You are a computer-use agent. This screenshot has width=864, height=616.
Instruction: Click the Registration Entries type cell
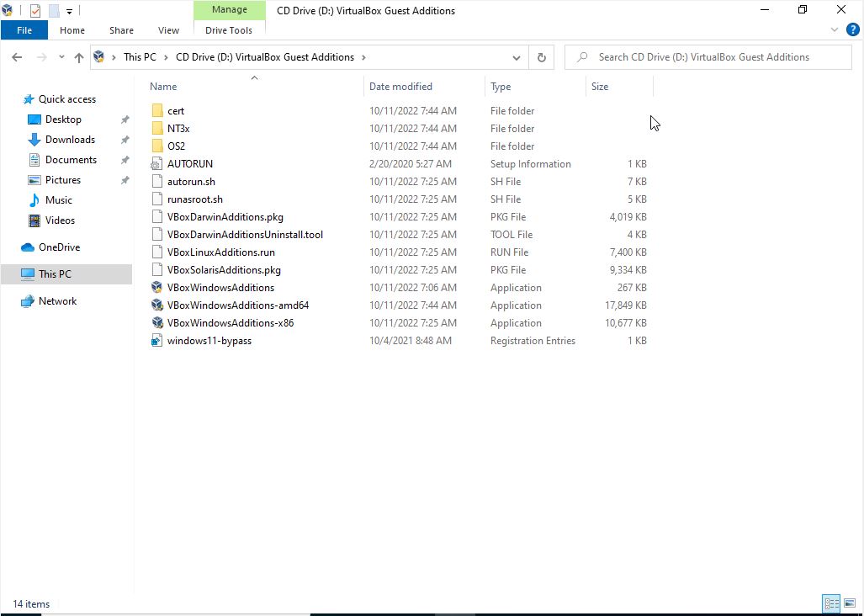(533, 341)
